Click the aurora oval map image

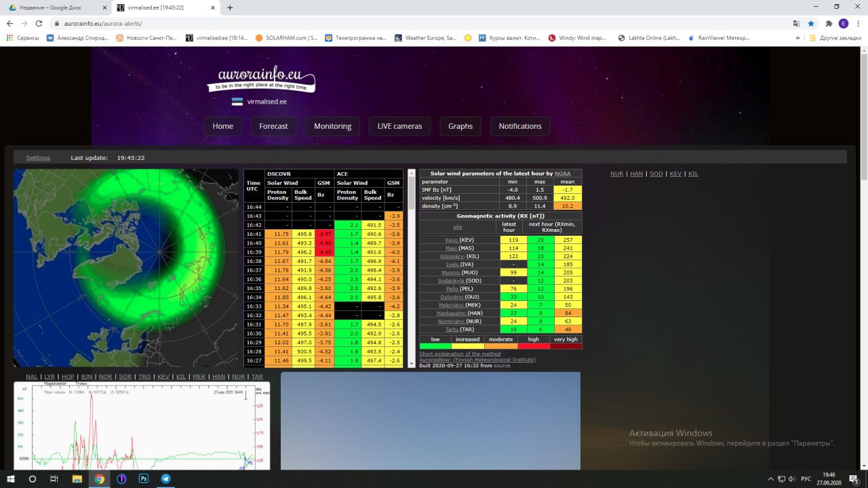126,268
